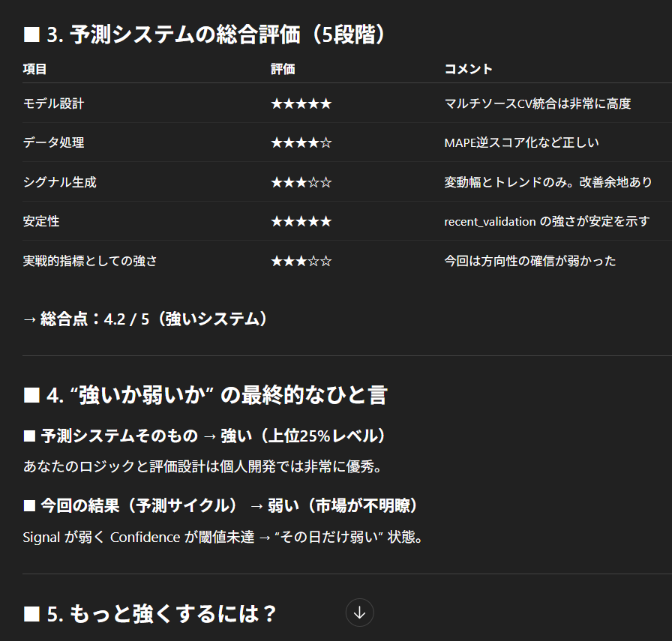Click comment '今回は方向性の確信が弱かった'
Viewport: 672px width, 641px height.
pyautogui.click(x=530, y=260)
